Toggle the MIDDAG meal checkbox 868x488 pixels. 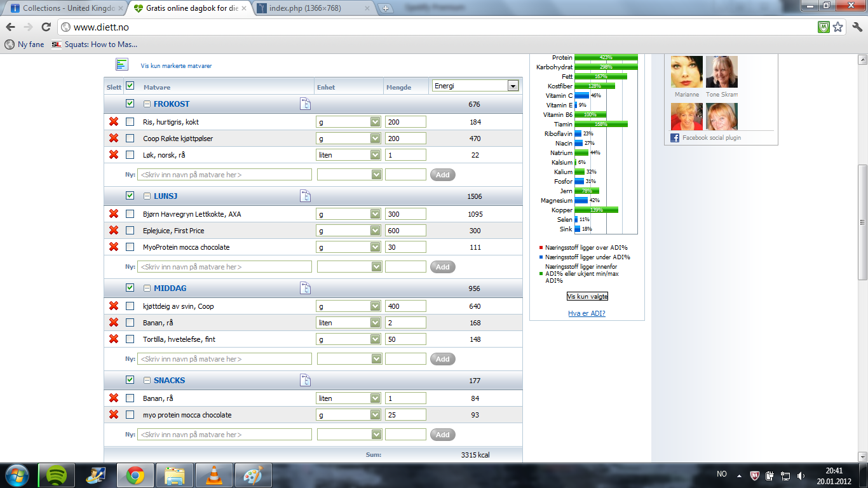130,288
